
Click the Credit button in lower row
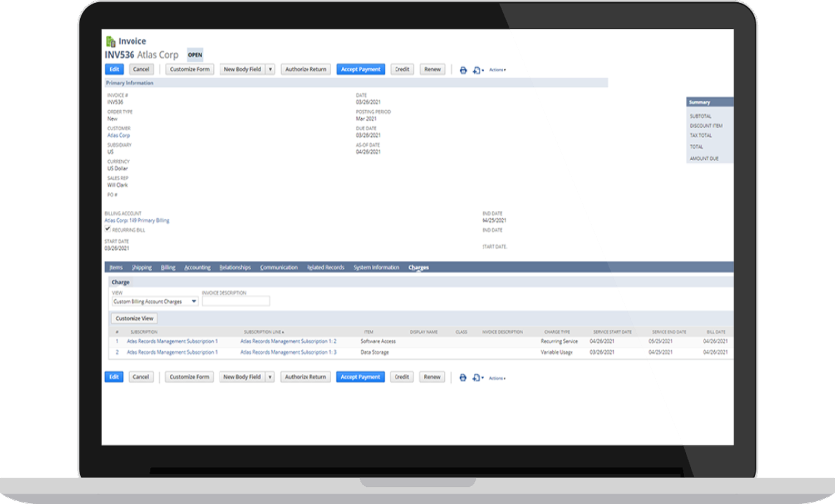[401, 377]
